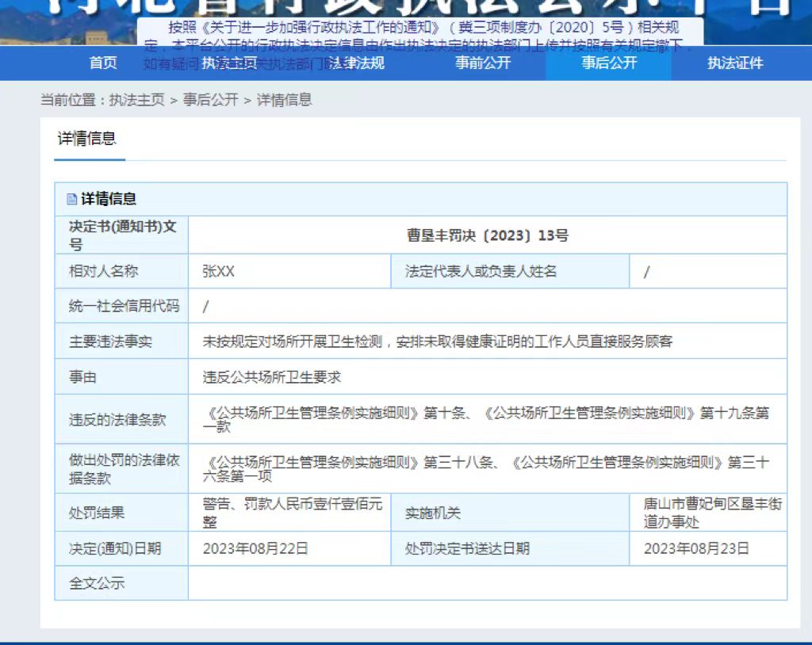Click the penalty result 警告、罚款人民币壹仟壹佰元整
812x645 pixels.
pos(293,513)
